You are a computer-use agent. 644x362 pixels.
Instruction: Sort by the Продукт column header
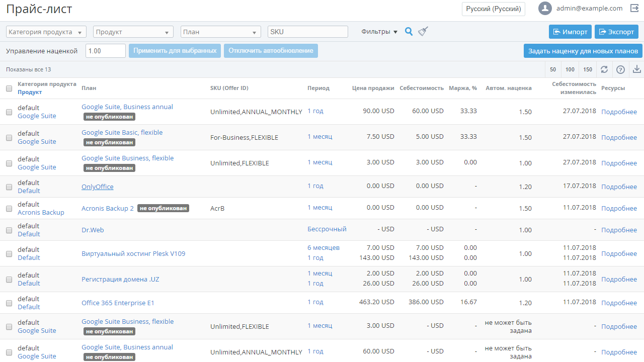30,92
